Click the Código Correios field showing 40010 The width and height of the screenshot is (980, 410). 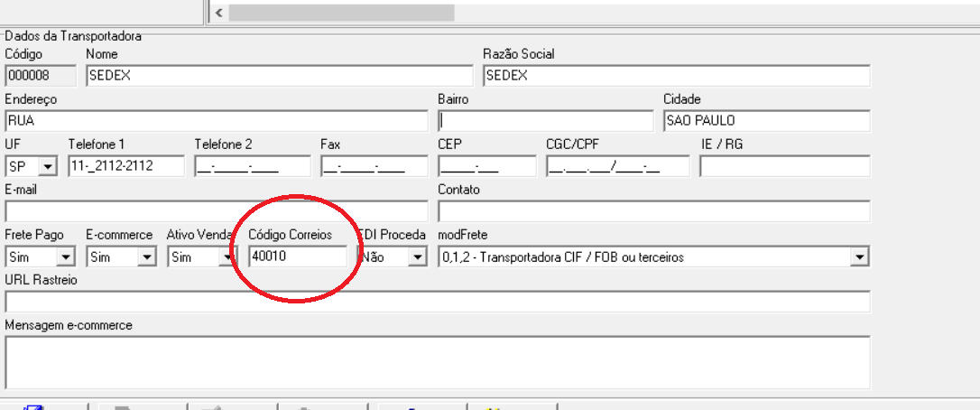[x=298, y=256]
